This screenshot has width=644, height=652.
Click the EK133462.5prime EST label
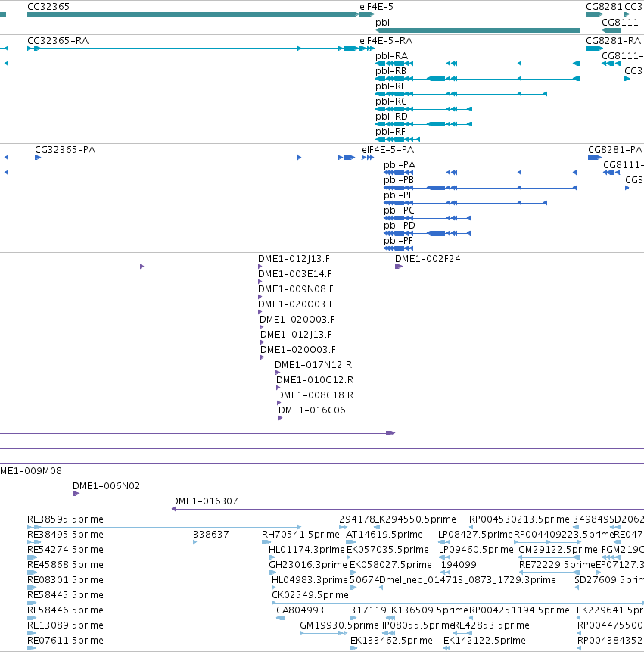point(391,641)
